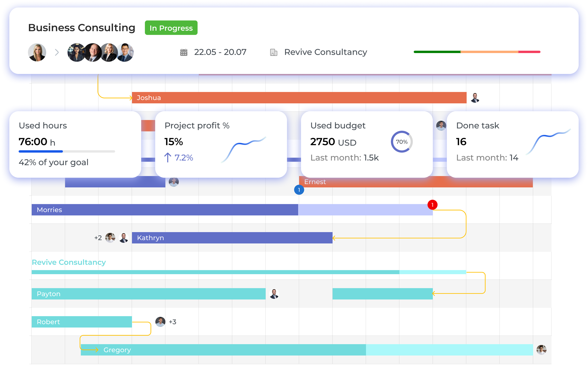This screenshot has width=588, height=368.
Task: Click the project health color progress bar
Action: pos(477,52)
